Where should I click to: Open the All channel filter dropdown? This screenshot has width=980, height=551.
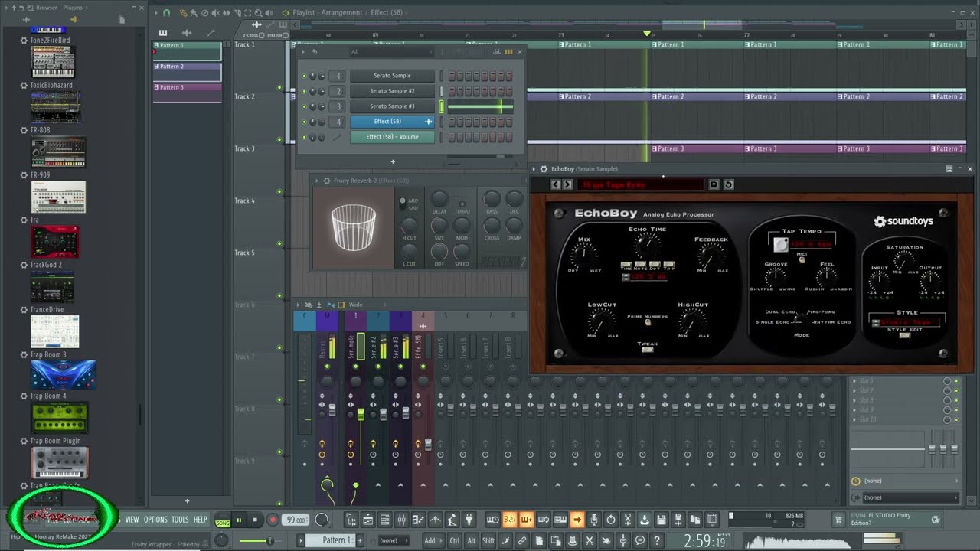coord(392,52)
